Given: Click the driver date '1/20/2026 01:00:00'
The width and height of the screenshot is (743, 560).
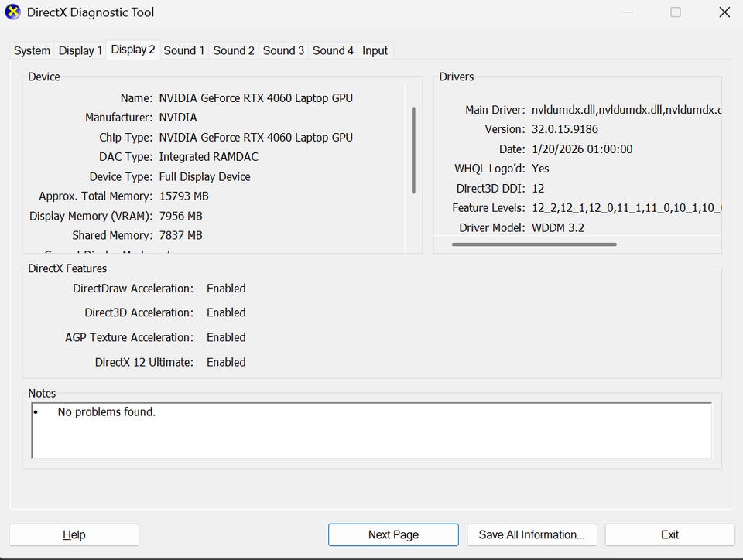Looking at the screenshot, I should (x=582, y=149).
